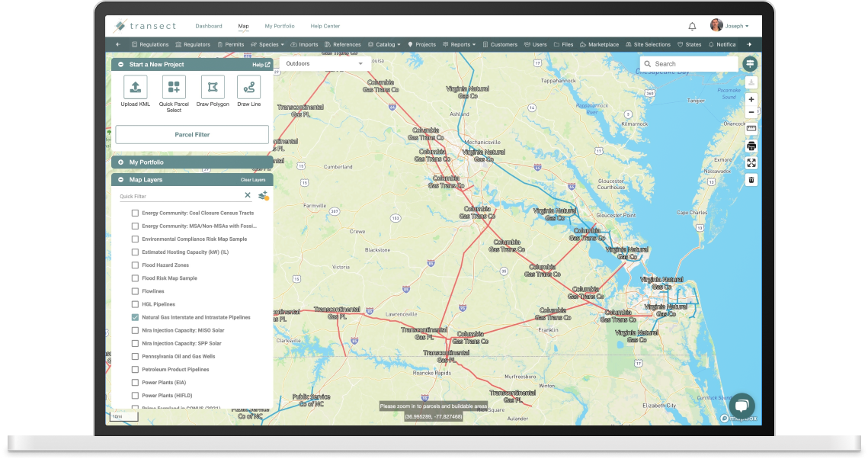
Task: Click the map download icon
Action: [751, 82]
